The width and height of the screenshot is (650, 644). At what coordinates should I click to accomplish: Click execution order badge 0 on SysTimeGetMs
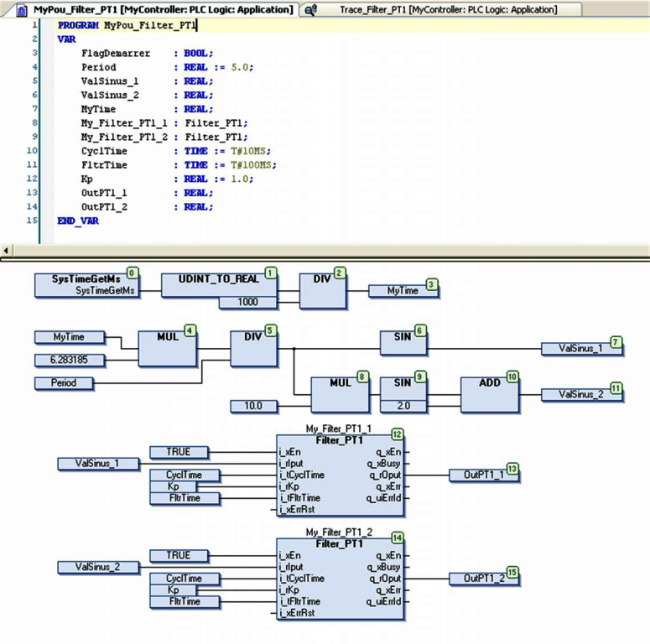(x=132, y=273)
